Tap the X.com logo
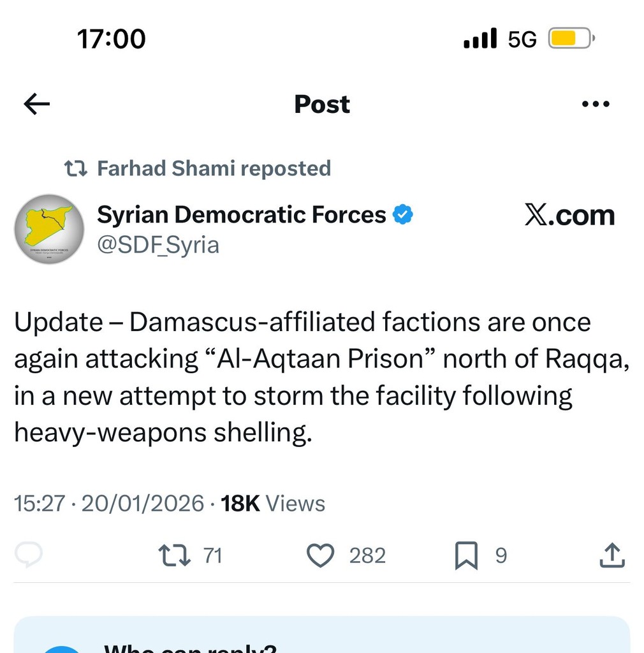This screenshot has width=644, height=653. click(x=569, y=216)
